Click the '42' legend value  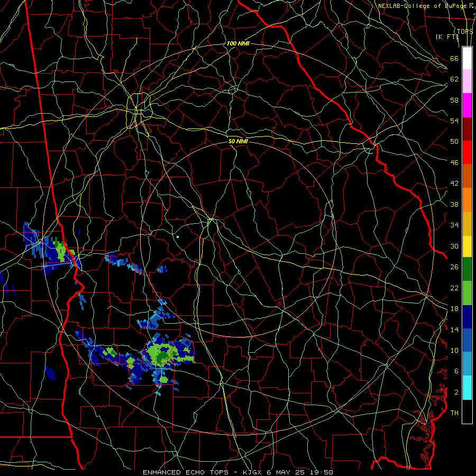(x=454, y=183)
